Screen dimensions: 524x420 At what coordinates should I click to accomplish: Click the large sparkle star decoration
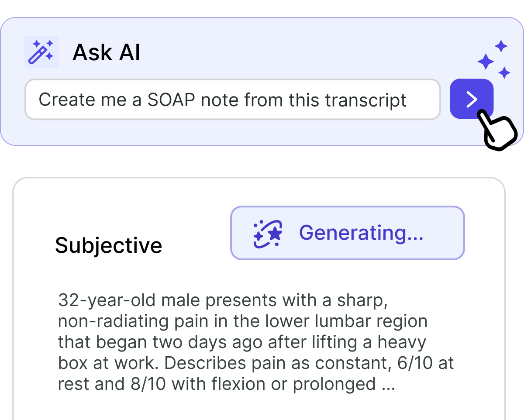pos(486,61)
